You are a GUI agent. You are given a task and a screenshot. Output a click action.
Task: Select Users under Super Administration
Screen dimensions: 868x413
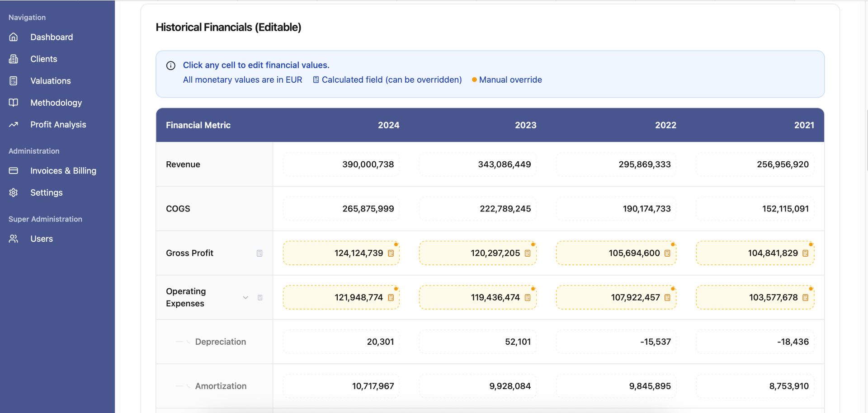point(14,239)
